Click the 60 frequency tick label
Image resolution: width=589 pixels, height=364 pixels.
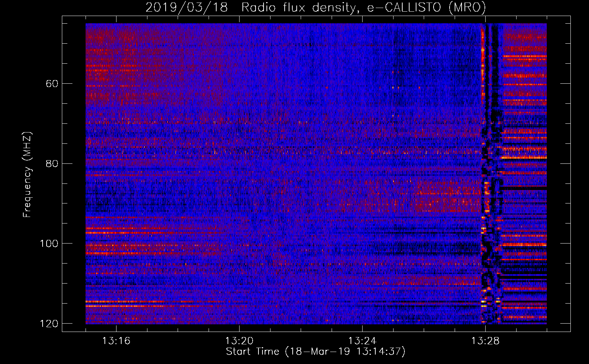click(52, 84)
